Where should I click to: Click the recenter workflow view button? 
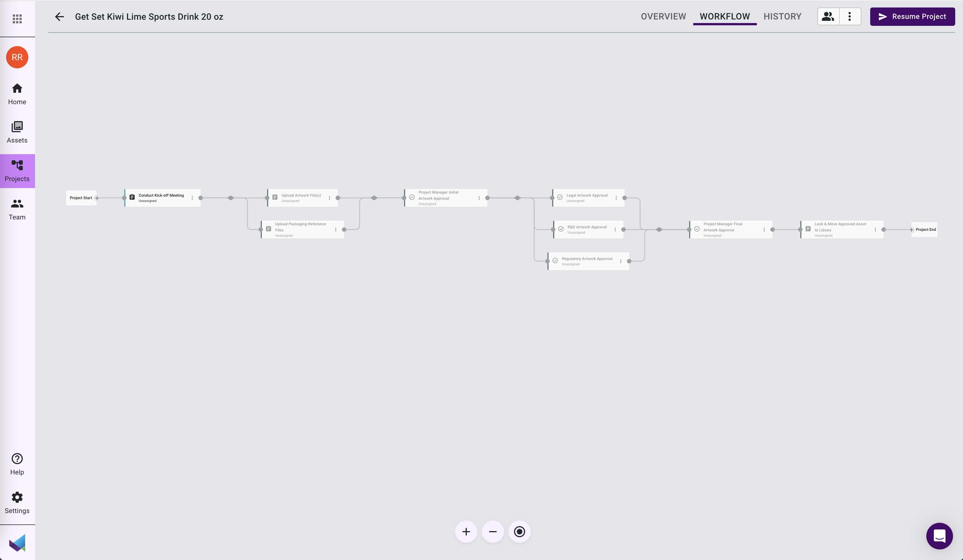tap(519, 531)
